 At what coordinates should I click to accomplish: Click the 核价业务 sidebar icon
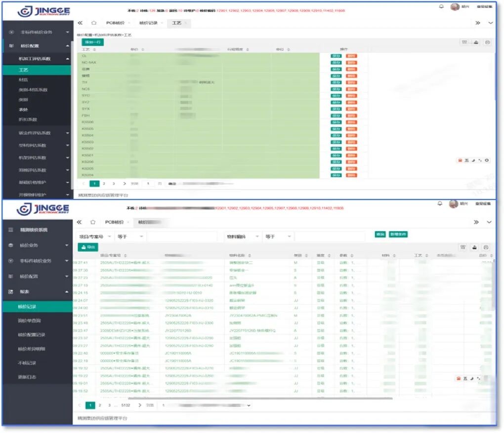pos(11,245)
